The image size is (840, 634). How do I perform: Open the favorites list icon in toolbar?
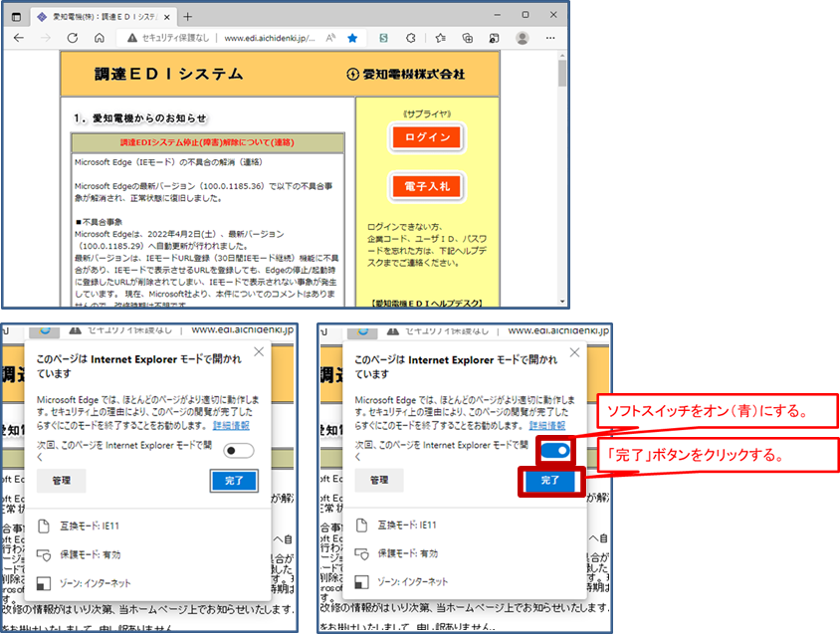440,38
